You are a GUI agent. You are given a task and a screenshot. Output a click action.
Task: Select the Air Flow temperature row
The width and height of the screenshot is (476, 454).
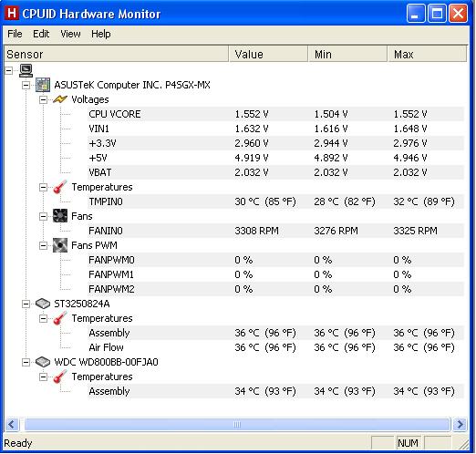coord(275,347)
